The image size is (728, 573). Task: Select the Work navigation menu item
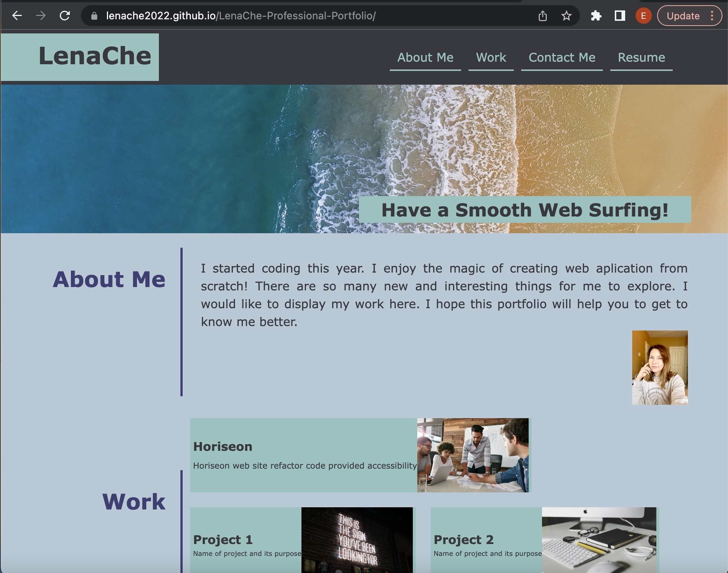[490, 58]
